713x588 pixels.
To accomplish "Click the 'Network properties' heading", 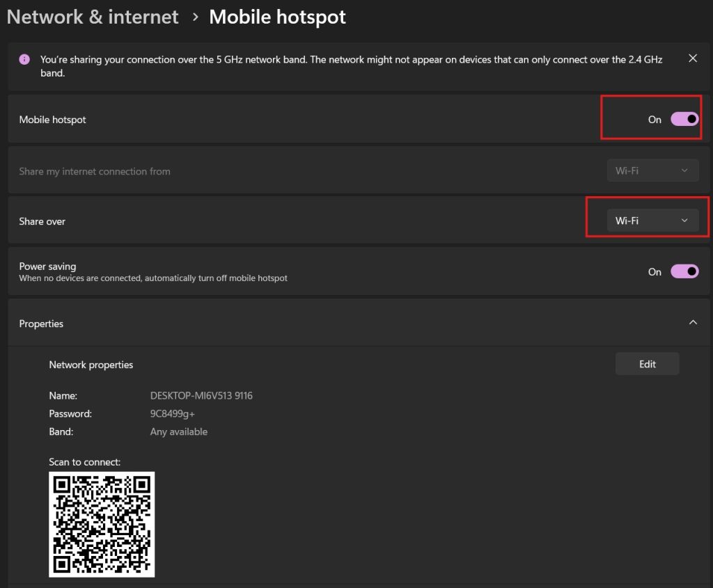I will (91, 365).
